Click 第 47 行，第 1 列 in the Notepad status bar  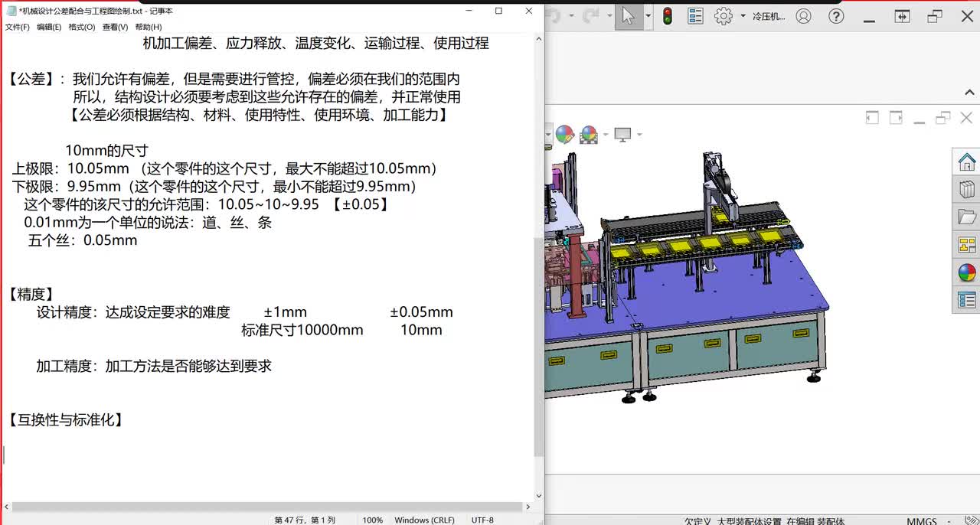point(305,520)
